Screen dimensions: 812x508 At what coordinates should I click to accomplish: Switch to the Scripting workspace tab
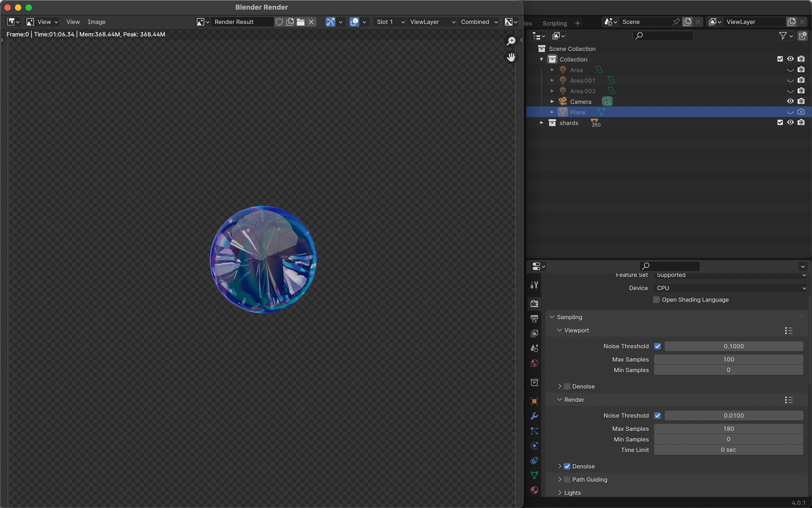tap(554, 23)
